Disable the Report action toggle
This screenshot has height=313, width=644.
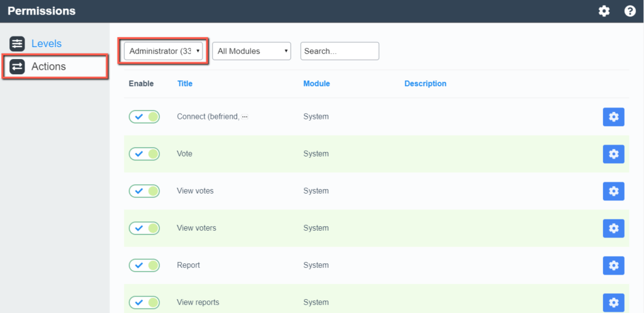tap(144, 265)
